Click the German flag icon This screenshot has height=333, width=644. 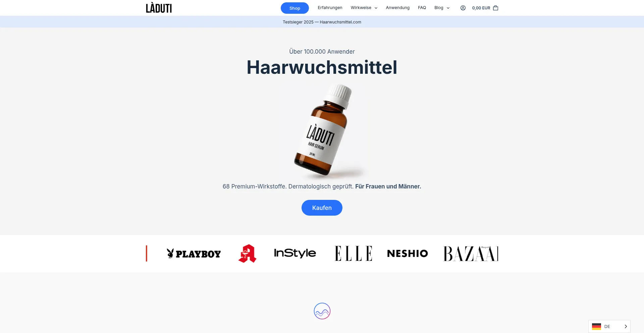point(596,327)
